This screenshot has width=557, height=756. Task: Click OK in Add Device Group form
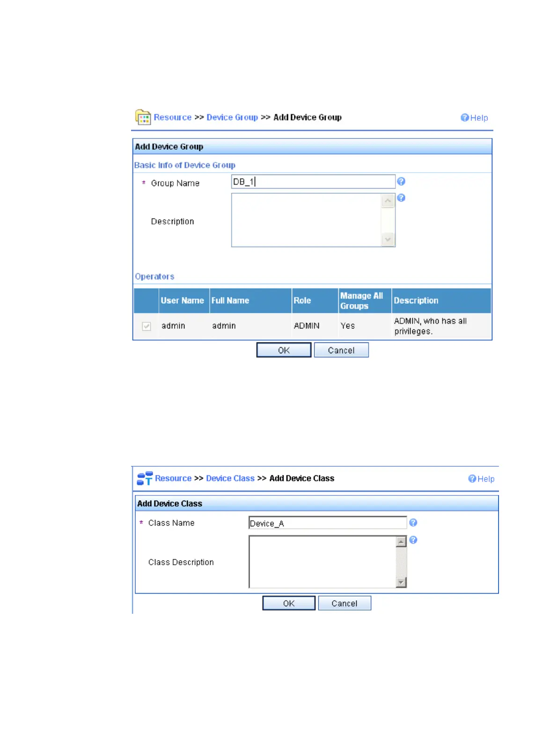(x=284, y=350)
